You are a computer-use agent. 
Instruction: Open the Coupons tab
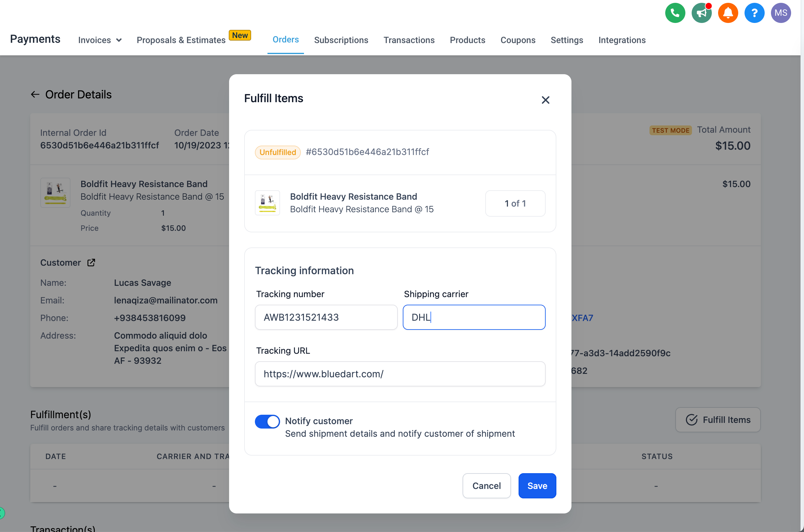[x=518, y=40]
